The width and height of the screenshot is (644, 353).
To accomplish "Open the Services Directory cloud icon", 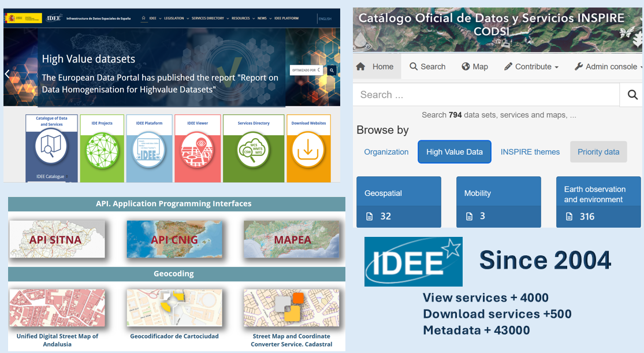I will pos(254,150).
